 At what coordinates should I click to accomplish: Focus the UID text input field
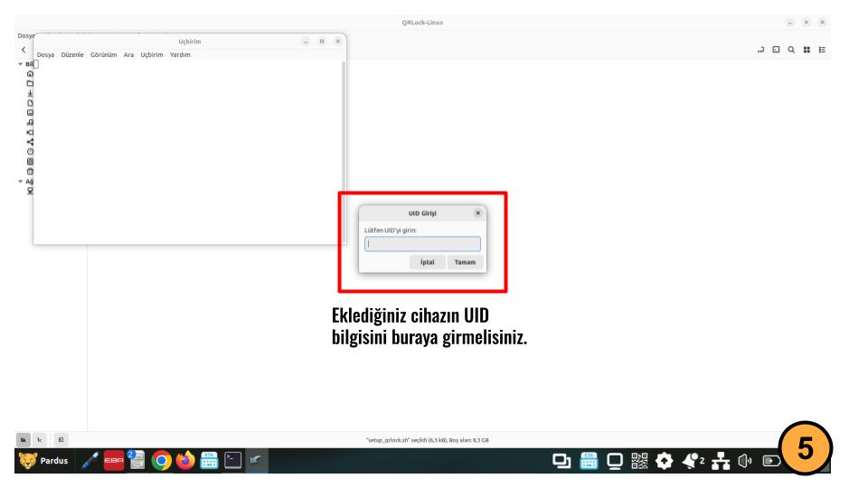pos(422,244)
